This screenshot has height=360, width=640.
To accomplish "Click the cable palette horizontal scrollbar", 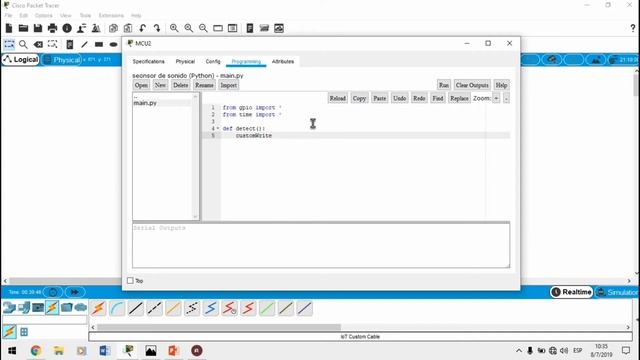I will click(219, 327).
